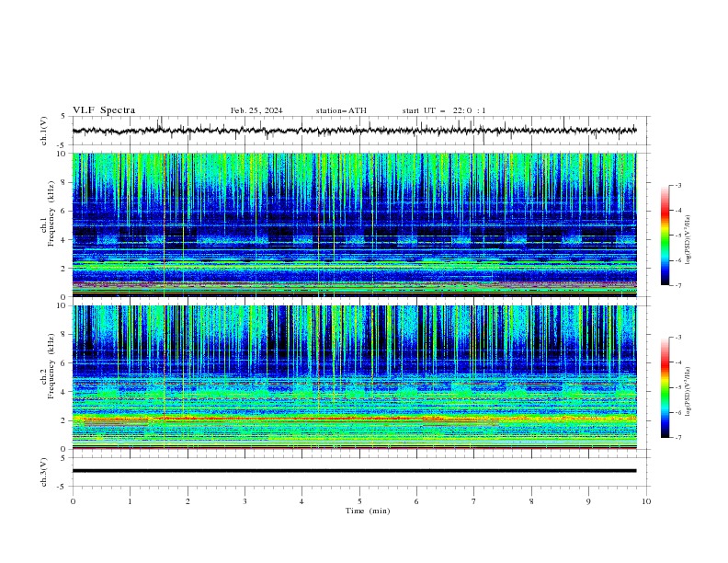Click the 'ch.3(V)' waveform axis label
This screenshot has height=563, width=728.
[x=44, y=472]
